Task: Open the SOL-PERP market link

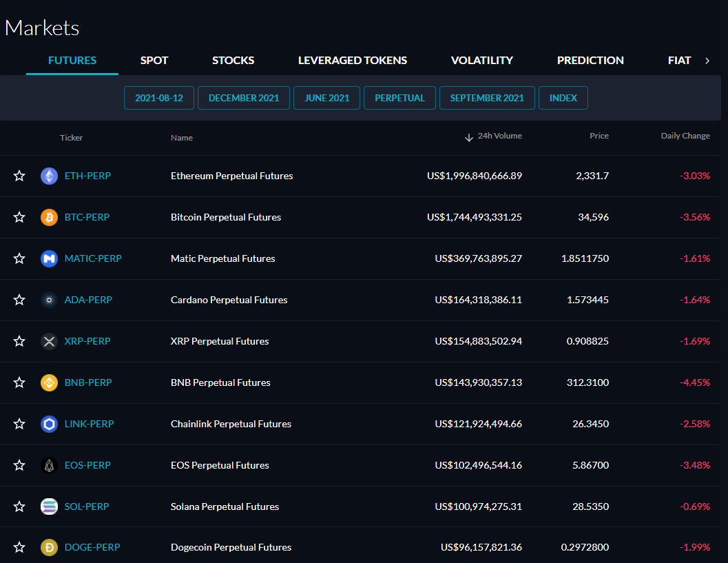Action: pyautogui.click(x=87, y=506)
